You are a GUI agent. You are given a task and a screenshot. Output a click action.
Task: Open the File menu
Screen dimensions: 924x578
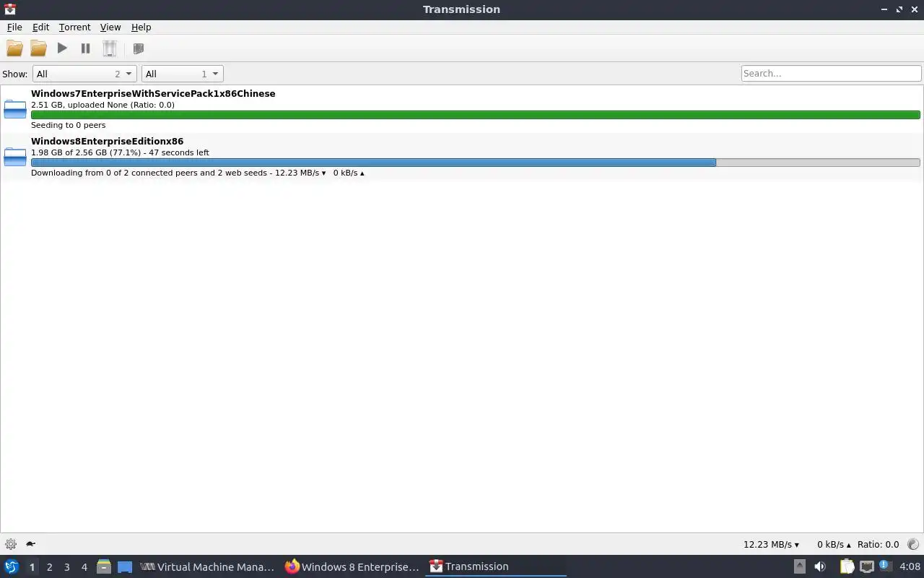(x=14, y=27)
